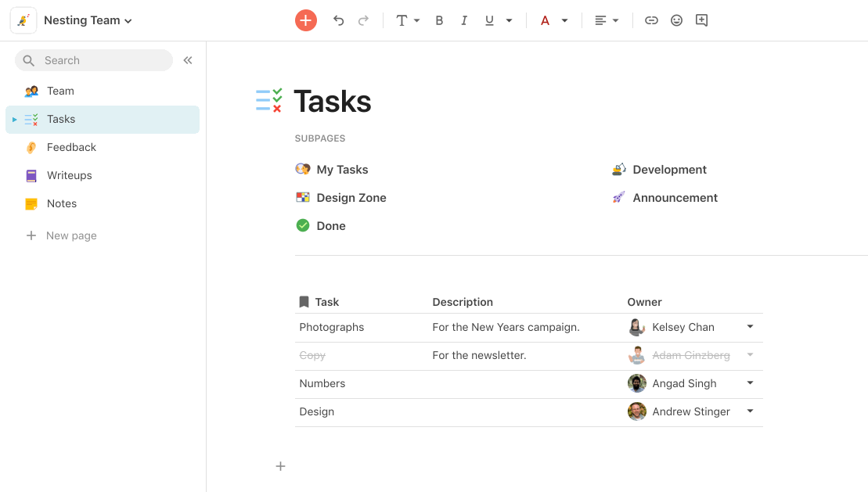Screen dimensions: 868x492
Task: Open more text formatting dropdown arrow
Action: point(509,20)
